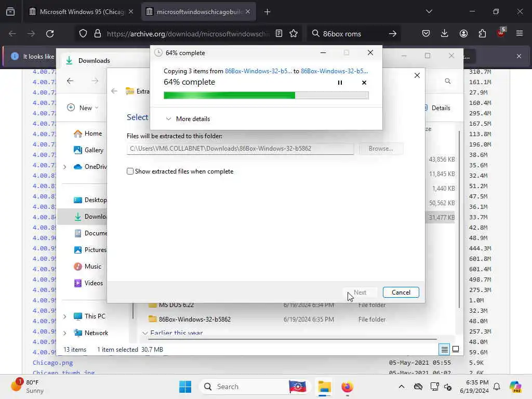Image resolution: width=532 pixels, height=399 pixels.
Task: Go back in the extract wizard
Action: point(114,91)
